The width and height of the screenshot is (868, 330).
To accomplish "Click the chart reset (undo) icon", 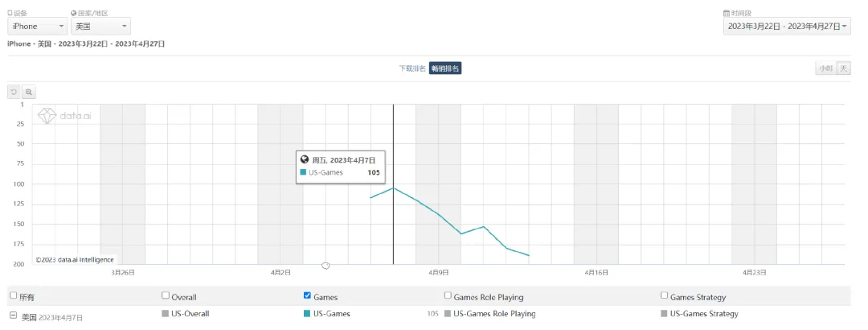I will tap(14, 92).
